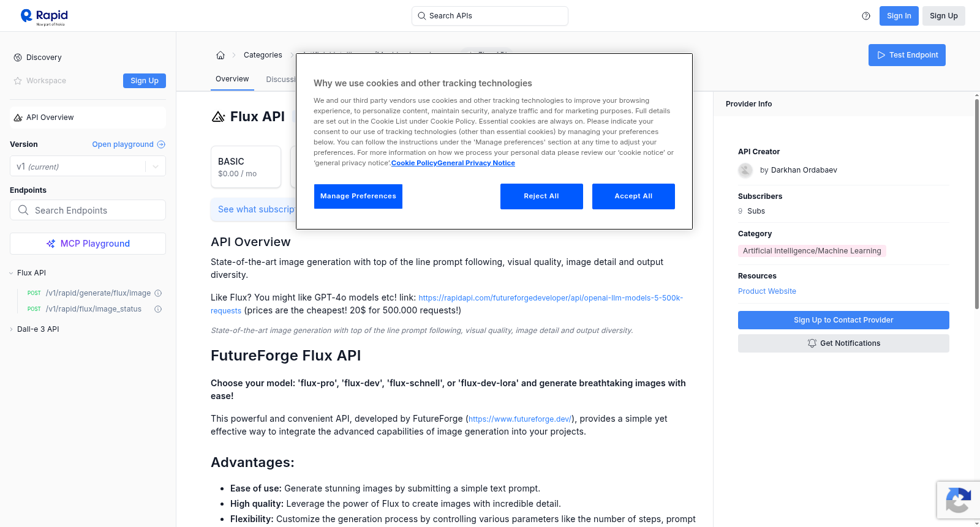Viewport: 980px width, 527px height.
Task: Show info for generate/flux/image endpoint
Action: pyautogui.click(x=158, y=293)
